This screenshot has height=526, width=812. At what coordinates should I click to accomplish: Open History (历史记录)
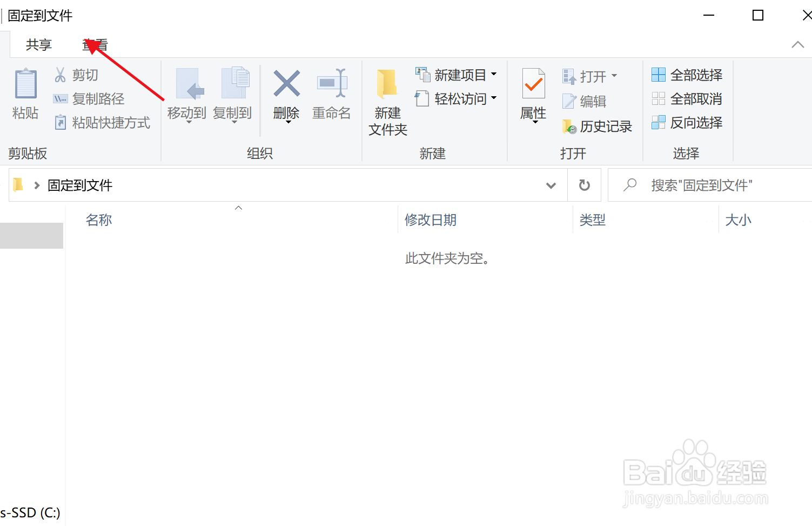pyautogui.click(x=597, y=126)
